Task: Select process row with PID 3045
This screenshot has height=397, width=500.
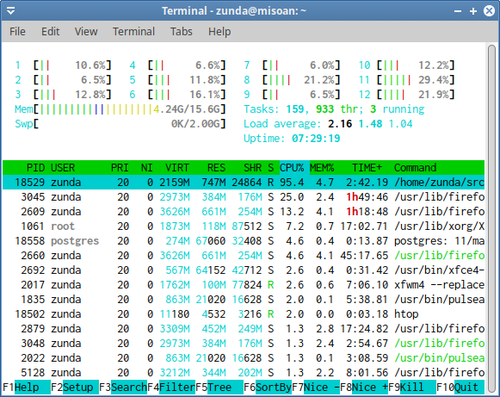Action: click(x=244, y=197)
